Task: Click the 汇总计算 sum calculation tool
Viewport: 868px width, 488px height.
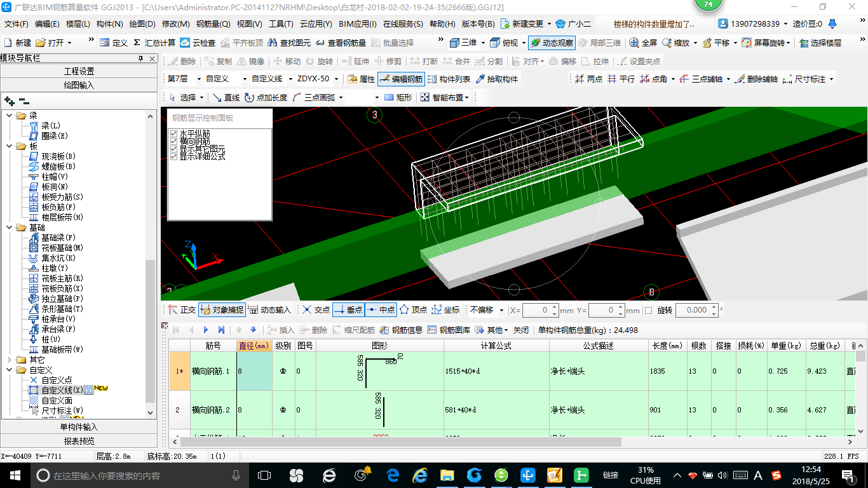Action: point(154,43)
